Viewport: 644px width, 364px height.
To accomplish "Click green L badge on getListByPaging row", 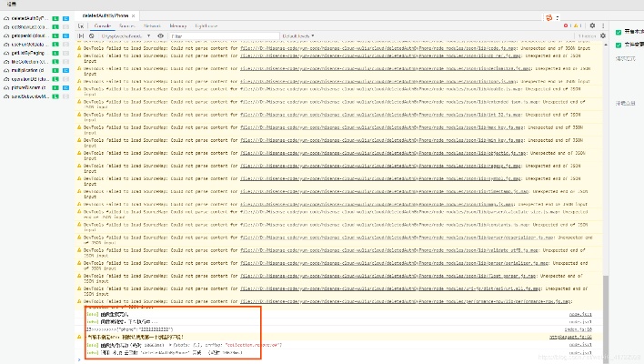I will [55, 53].
